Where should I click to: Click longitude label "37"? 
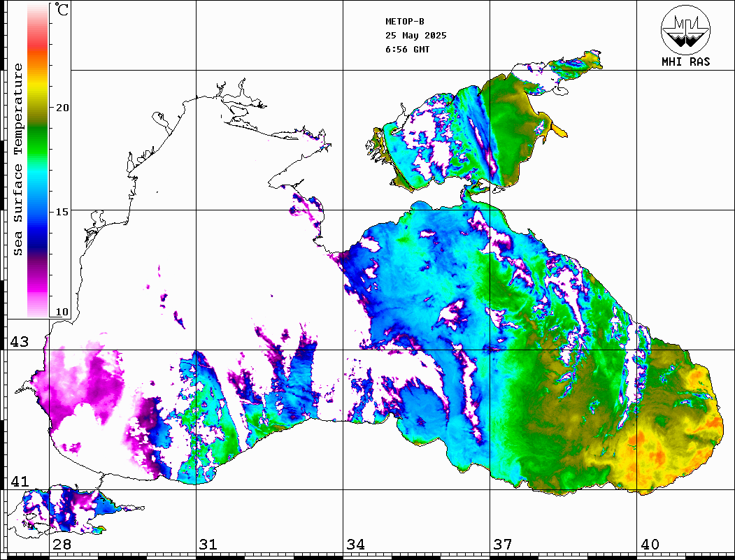(503, 545)
